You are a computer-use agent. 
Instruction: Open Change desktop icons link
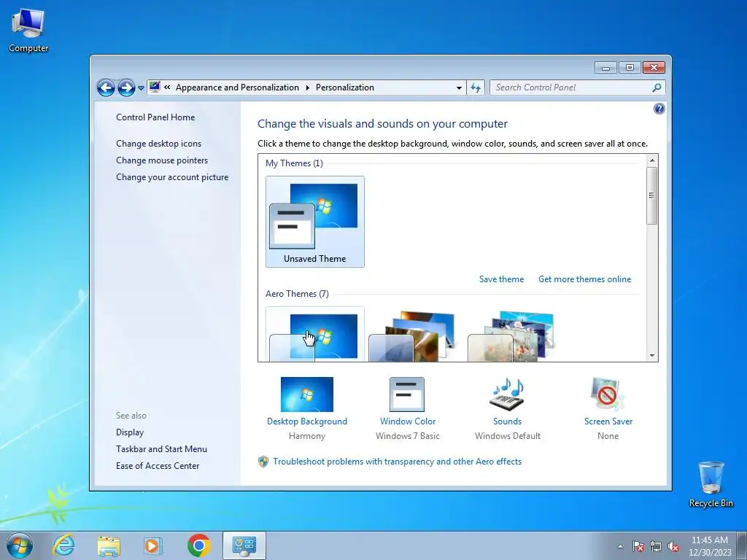tap(158, 144)
